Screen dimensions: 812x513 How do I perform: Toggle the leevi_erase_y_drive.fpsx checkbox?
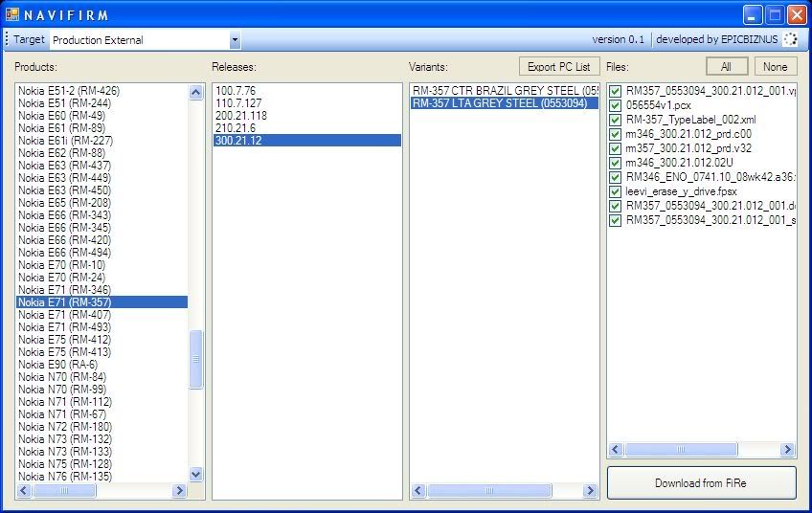click(x=615, y=191)
